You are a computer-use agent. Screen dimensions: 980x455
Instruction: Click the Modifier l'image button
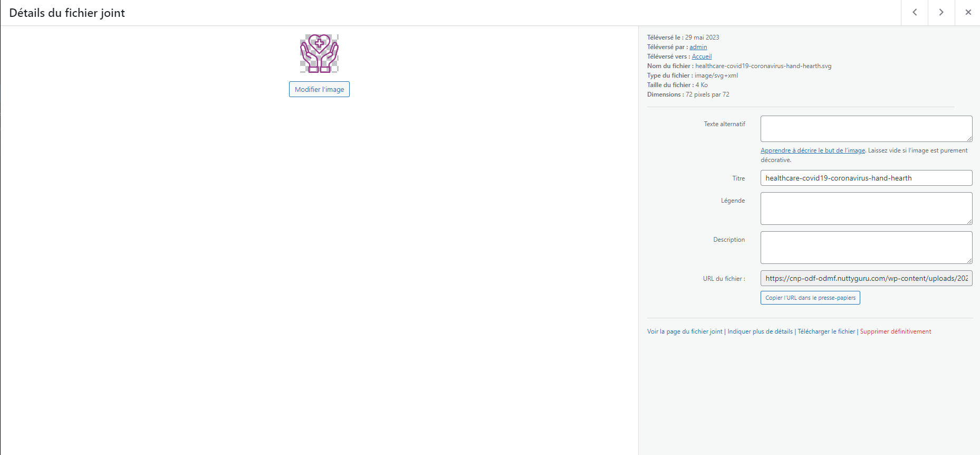coord(319,89)
